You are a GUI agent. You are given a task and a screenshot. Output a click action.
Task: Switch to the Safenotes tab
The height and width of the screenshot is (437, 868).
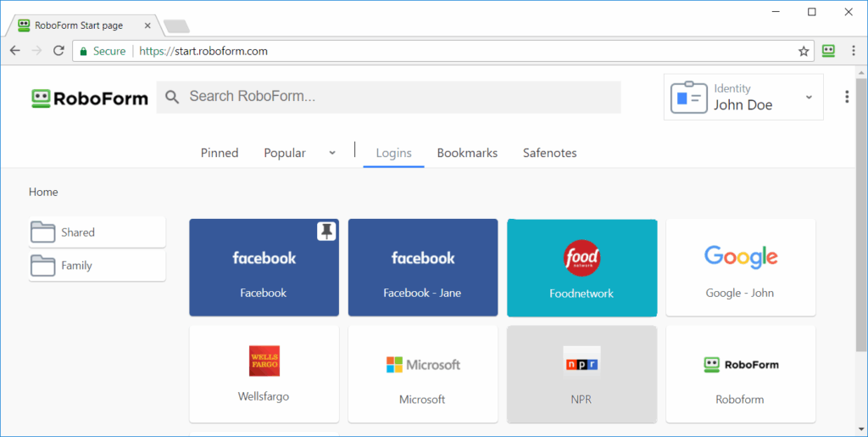pos(549,153)
